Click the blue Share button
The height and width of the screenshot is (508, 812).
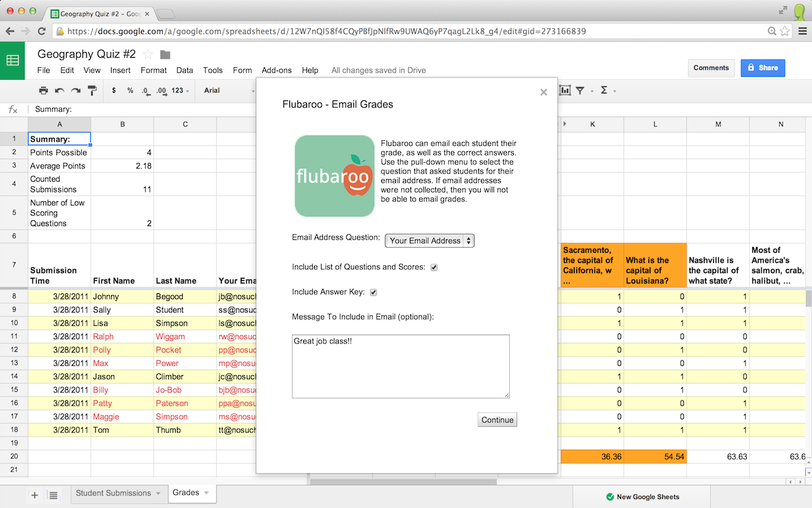pyautogui.click(x=763, y=68)
